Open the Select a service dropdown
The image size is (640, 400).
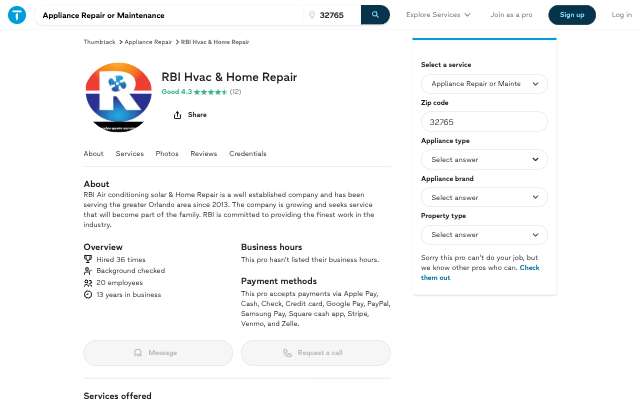tap(484, 84)
